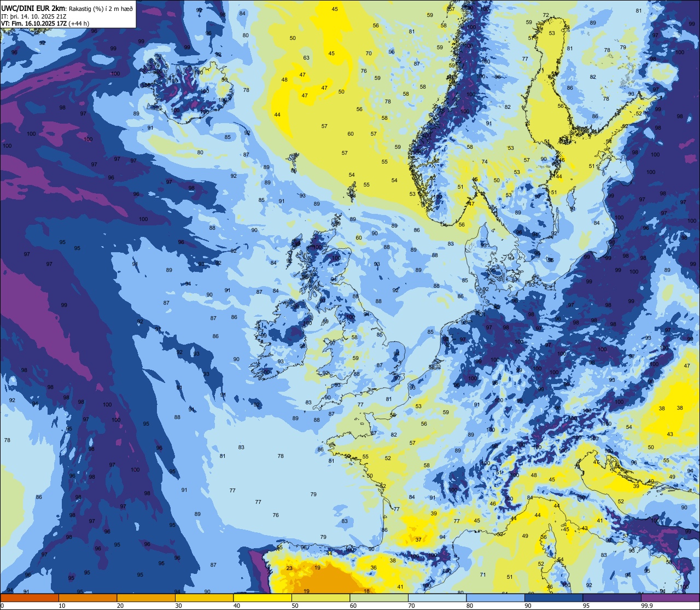Click the 10–20% orange legend swatch
Image resolution: width=700 pixels, height=610 pixels.
pos(87,597)
